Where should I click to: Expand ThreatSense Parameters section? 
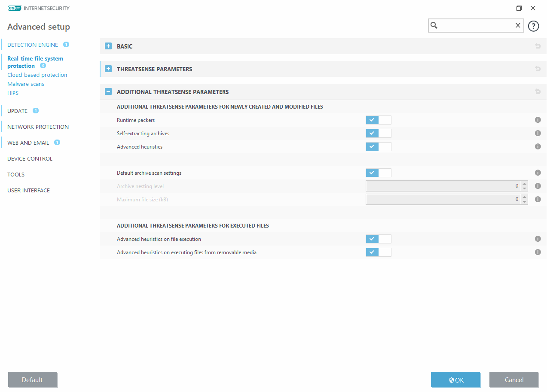point(108,69)
